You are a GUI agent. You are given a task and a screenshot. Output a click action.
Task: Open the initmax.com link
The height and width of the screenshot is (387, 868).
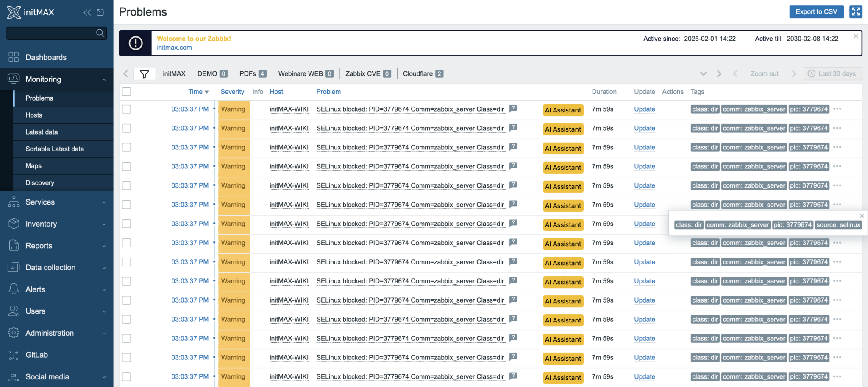coord(174,48)
